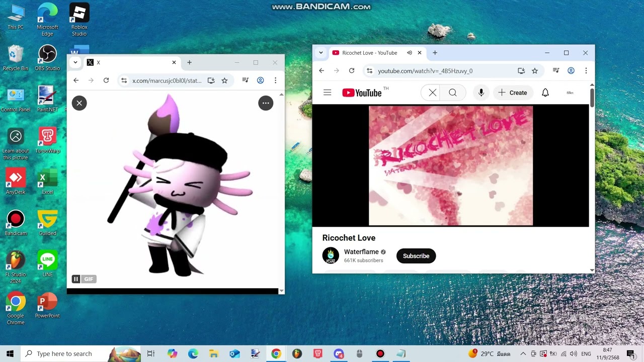The height and width of the screenshot is (362, 644).
Task: Open the YouTube guide hamburger menu
Action: 328,93
